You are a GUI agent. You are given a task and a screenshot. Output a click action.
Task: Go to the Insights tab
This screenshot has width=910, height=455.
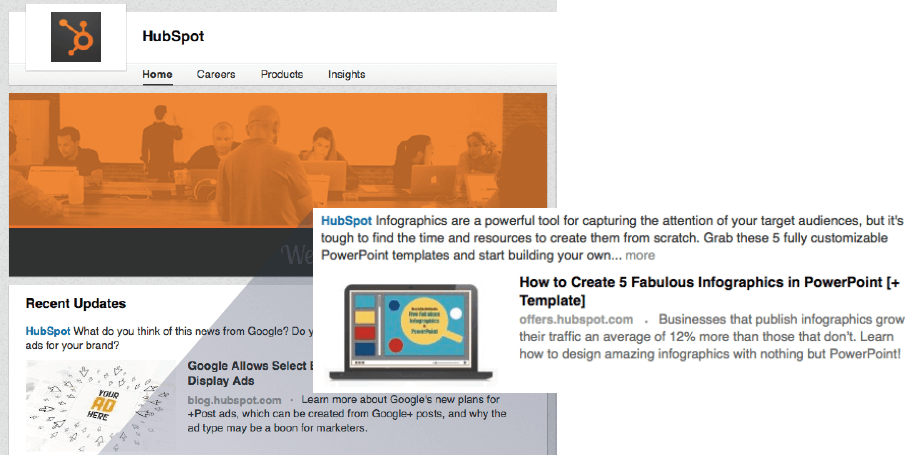tap(346, 74)
